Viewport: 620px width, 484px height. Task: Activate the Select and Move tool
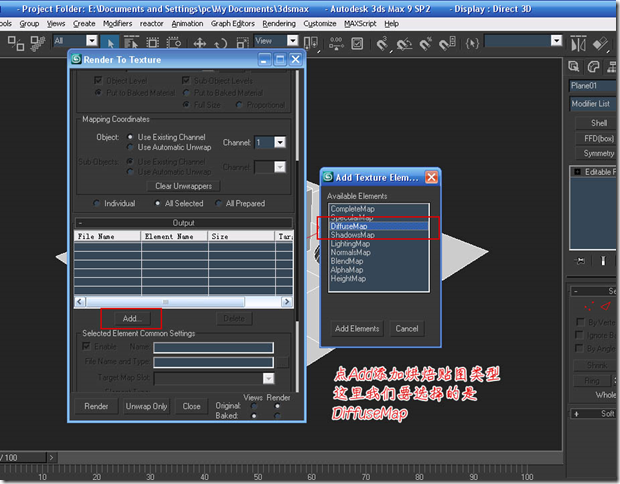click(200, 42)
